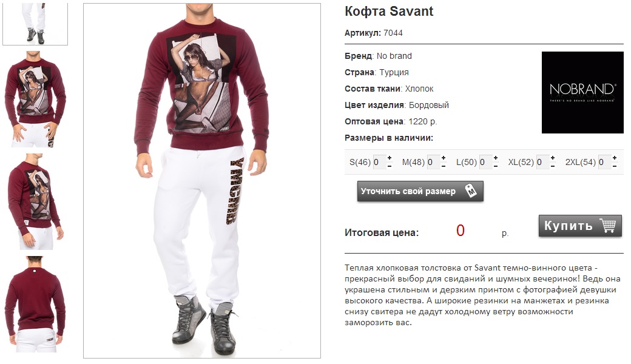Viewport: 631px width, 364px height.
Task: Increase 2XL(54) quantity with plus
Action: pyautogui.click(x=615, y=158)
